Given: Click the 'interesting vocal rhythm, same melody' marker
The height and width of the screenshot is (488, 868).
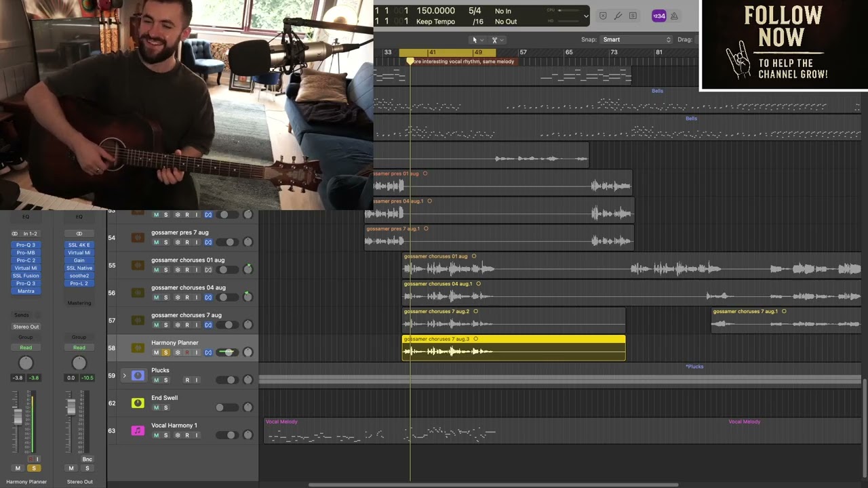Looking at the screenshot, I should (464, 62).
